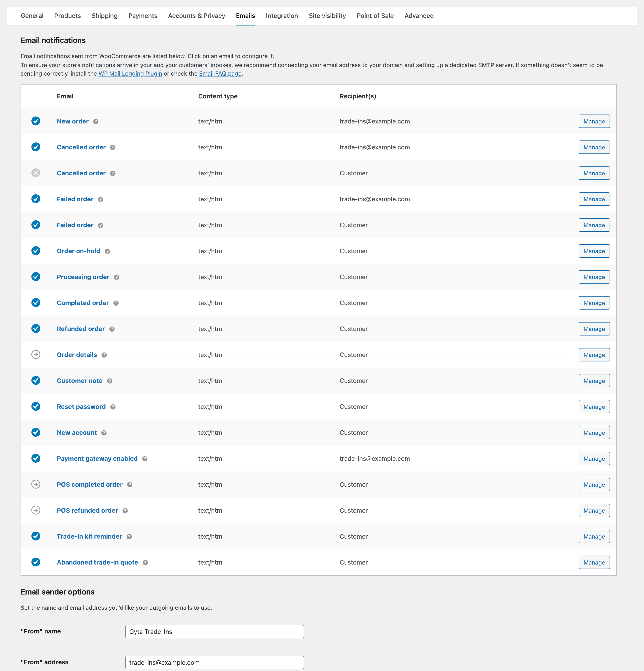Image resolution: width=644 pixels, height=671 pixels.
Task: Toggle status checkmark for customer Failed order
Action: pyautogui.click(x=36, y=225)
